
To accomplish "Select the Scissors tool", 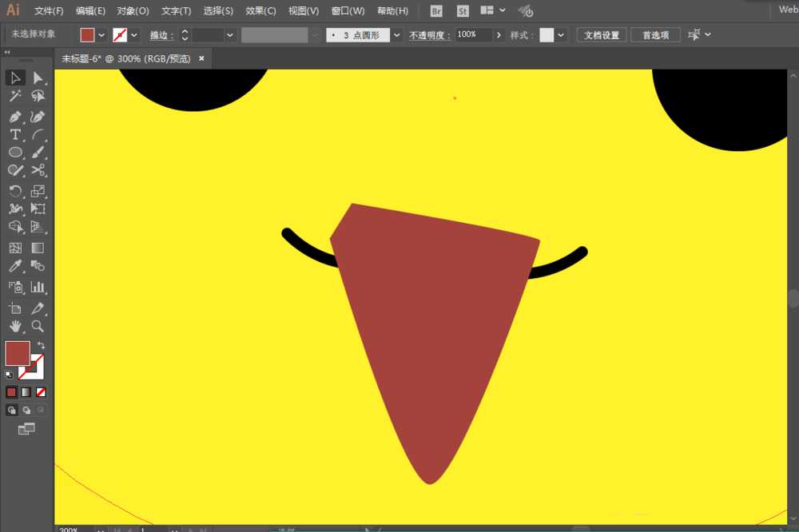I will click(x=38, y=170).
